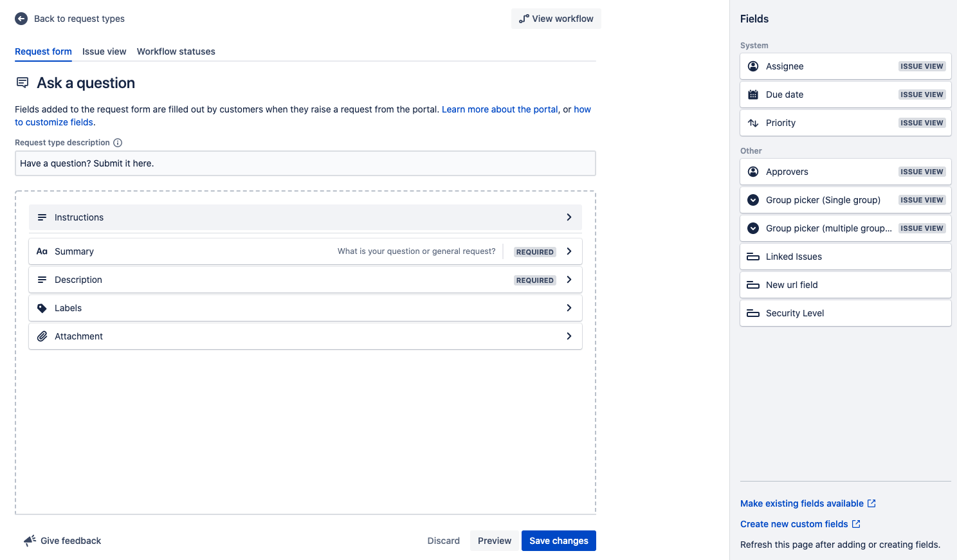Click the back arrow circle icon
The width and height of the screenshot is (957, 560).
(x=21, y=19)
